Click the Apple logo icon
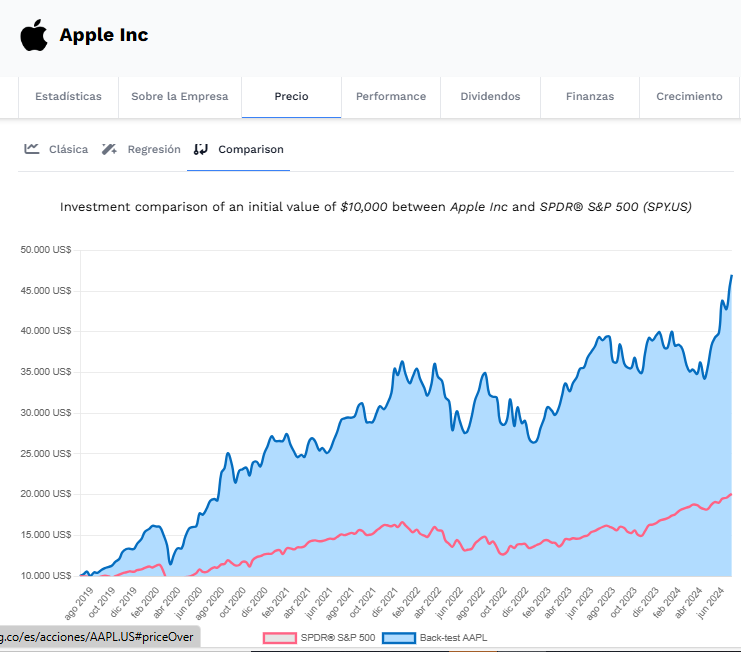 click(x=34, y=35)
